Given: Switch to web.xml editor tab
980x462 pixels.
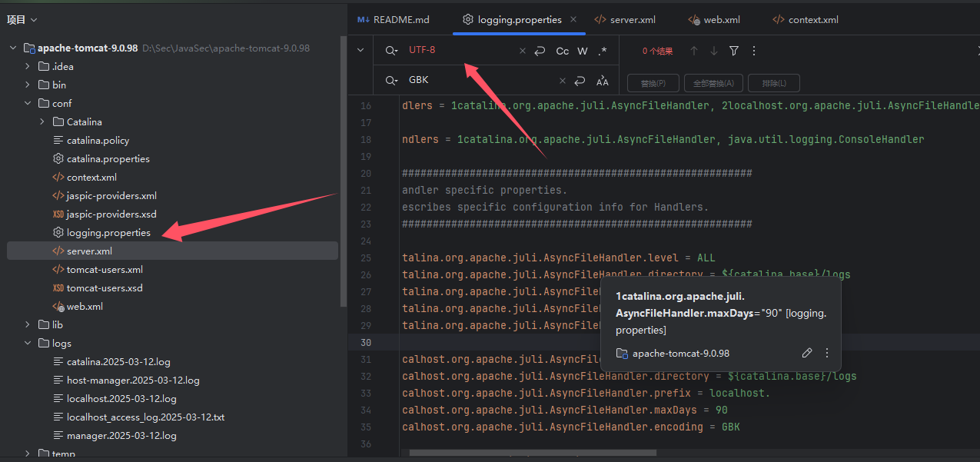Looking at the screenshot, I should (x=714, y=20).
